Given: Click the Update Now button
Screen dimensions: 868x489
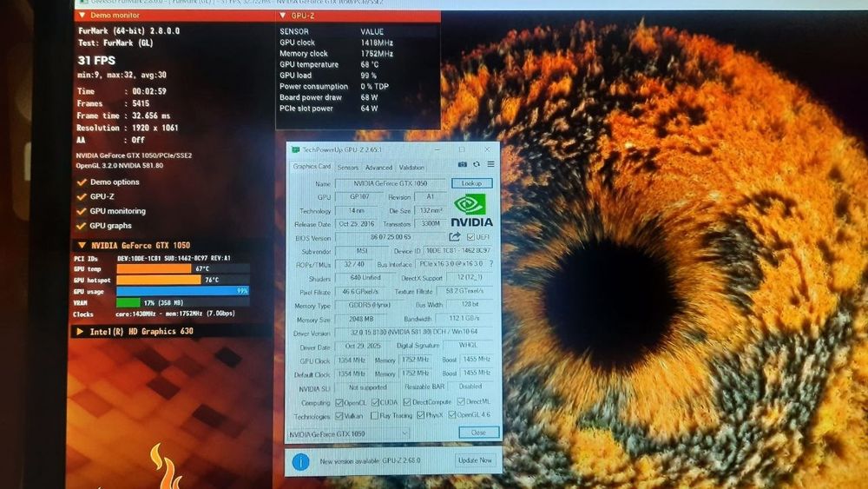Looking at the screenshot, I should click(x=475, y=460).
